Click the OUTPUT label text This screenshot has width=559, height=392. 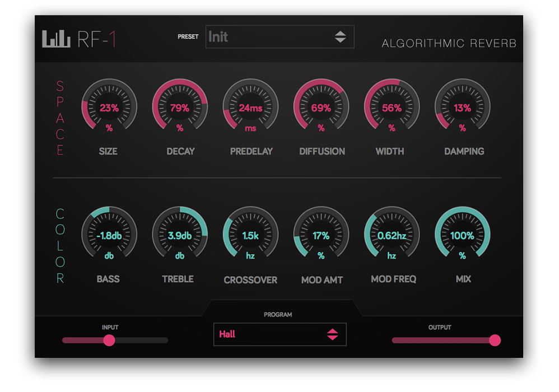click(x=440, y=328)
